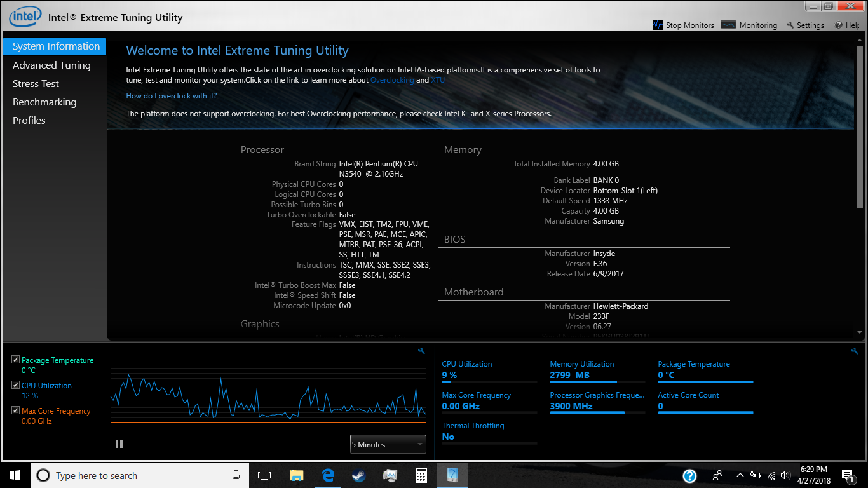Screen dimensions: 868x488
Task: Click the main window vertical scrollbar
Action: coord(860,127)
